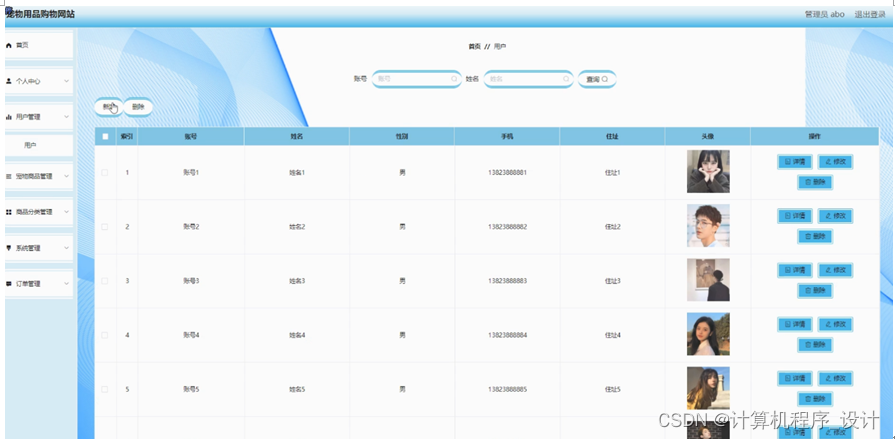Screen dimensions: 895x439
Task: Click the 删除 batch delete button above table
Action: point(138,107)
